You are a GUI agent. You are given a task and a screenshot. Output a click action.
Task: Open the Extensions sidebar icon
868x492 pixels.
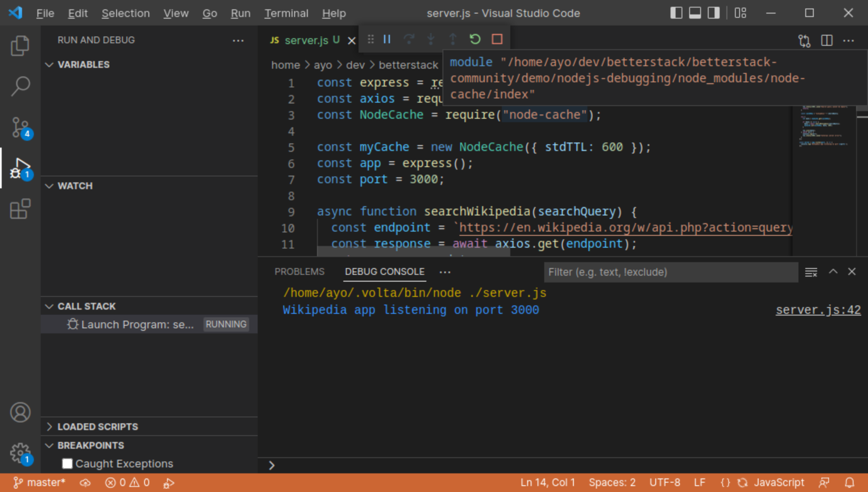click(x=20, y=209)
